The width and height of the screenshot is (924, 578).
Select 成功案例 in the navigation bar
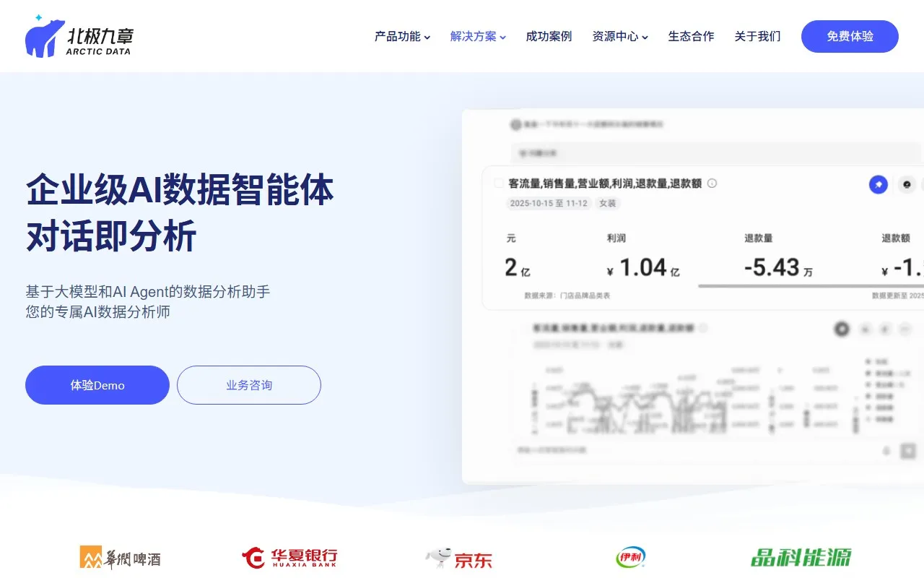(549, 36)
